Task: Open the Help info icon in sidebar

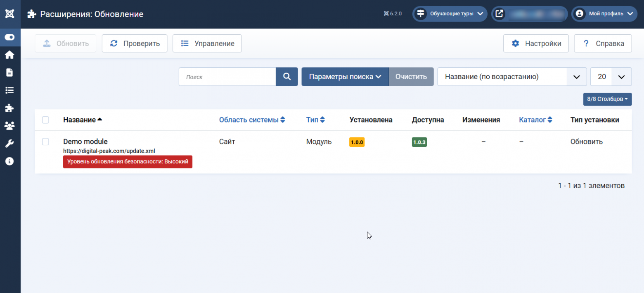Action: [10, 161]
